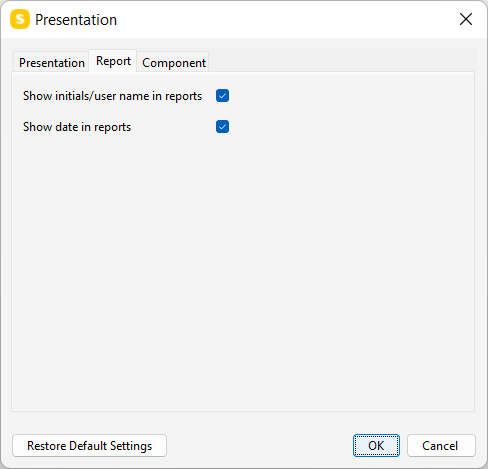This screenshot has height=469, width=488.
Task: Uncheck Show initials/user name in reports
Action: 222,96
